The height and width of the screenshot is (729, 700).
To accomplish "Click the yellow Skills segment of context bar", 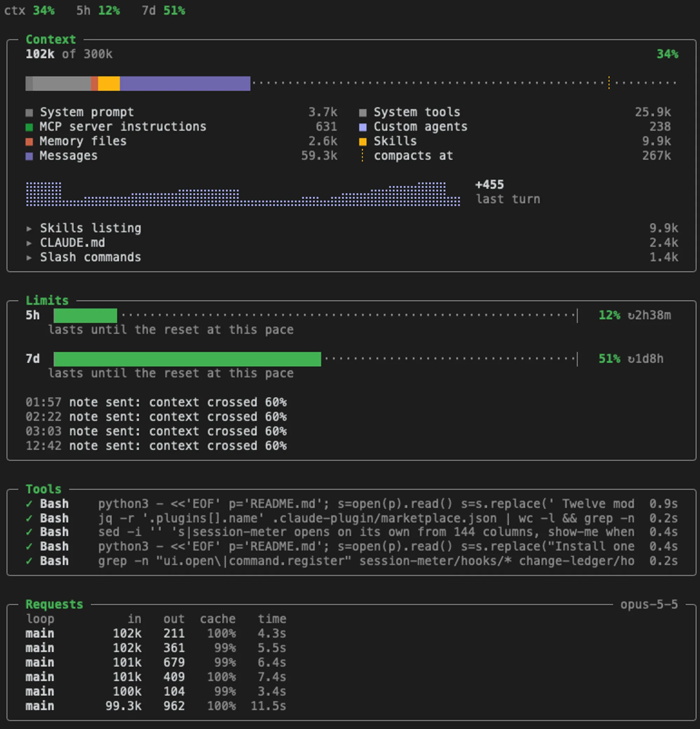I will 108,83.
